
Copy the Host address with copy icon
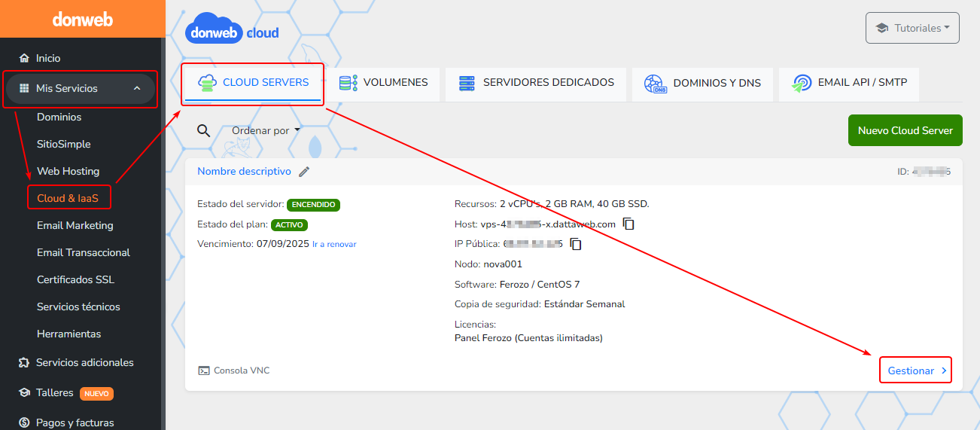coord(628,224)
